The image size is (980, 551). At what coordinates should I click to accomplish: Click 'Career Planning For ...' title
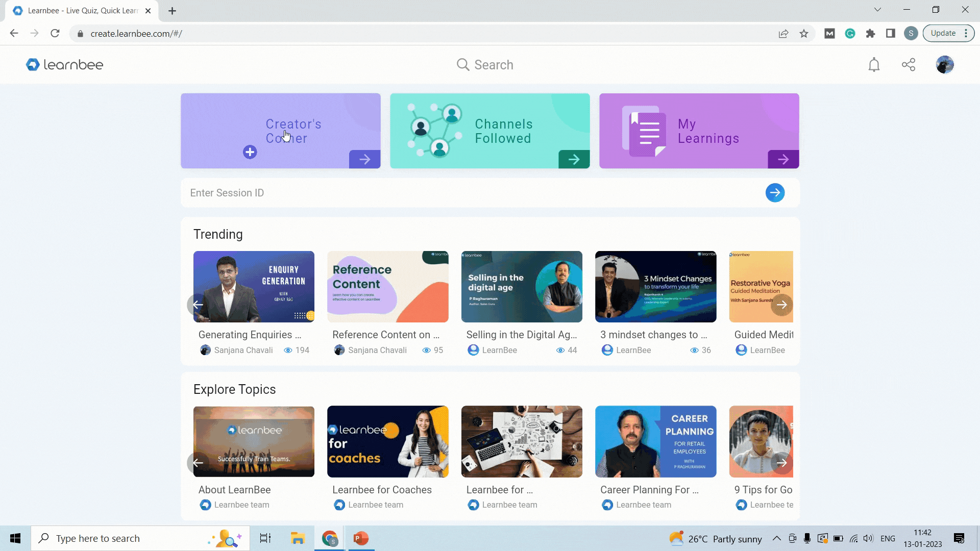pyautogui.click(x=649, y=490)
